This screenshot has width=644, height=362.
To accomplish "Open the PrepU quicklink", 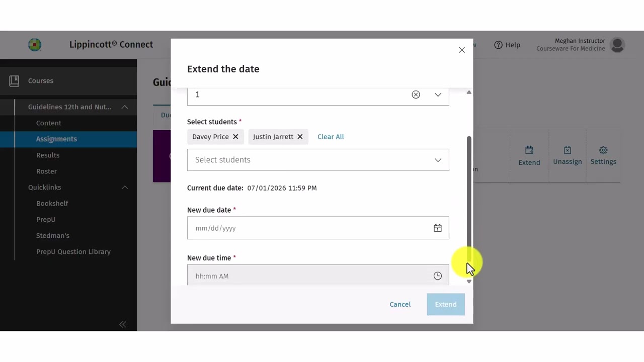I will [46, 219].
